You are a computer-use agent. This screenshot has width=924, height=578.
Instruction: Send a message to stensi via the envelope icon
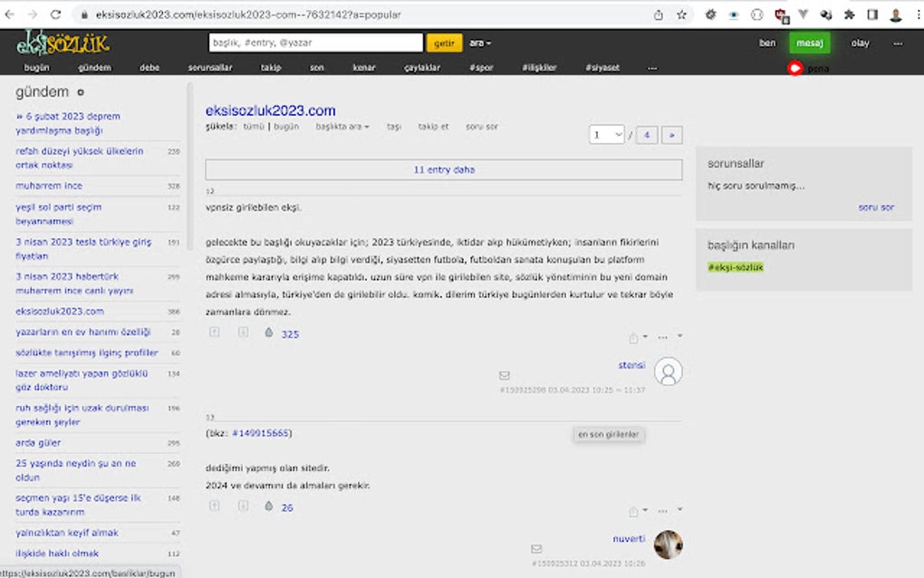[505, 375]
